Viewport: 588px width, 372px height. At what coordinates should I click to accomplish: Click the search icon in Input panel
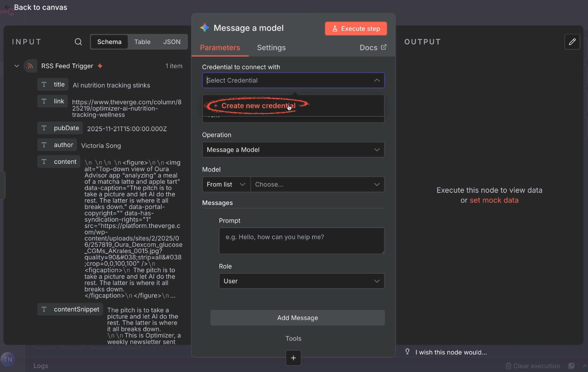[x=78, y=42]
